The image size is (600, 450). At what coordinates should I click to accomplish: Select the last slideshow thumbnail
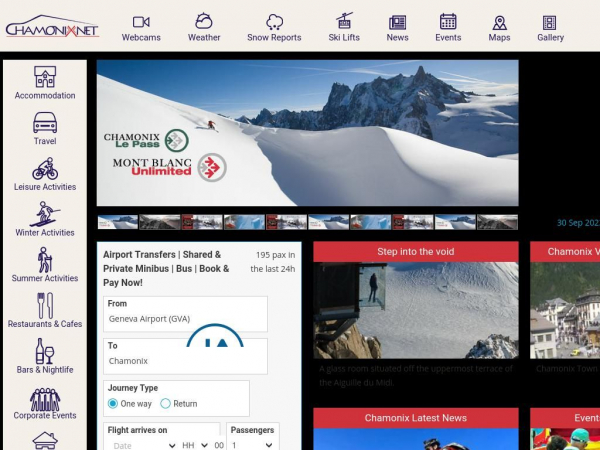click(x=497, y=222)
